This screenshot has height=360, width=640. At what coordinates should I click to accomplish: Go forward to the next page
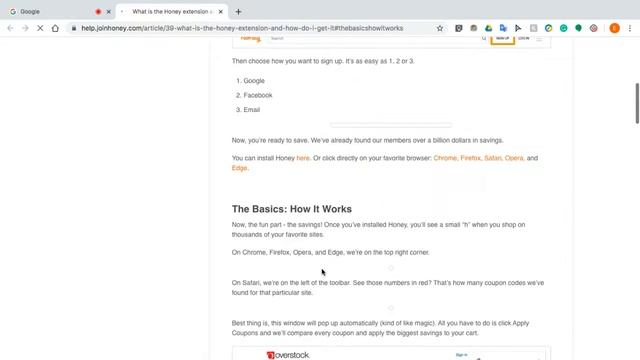(25, 28)
